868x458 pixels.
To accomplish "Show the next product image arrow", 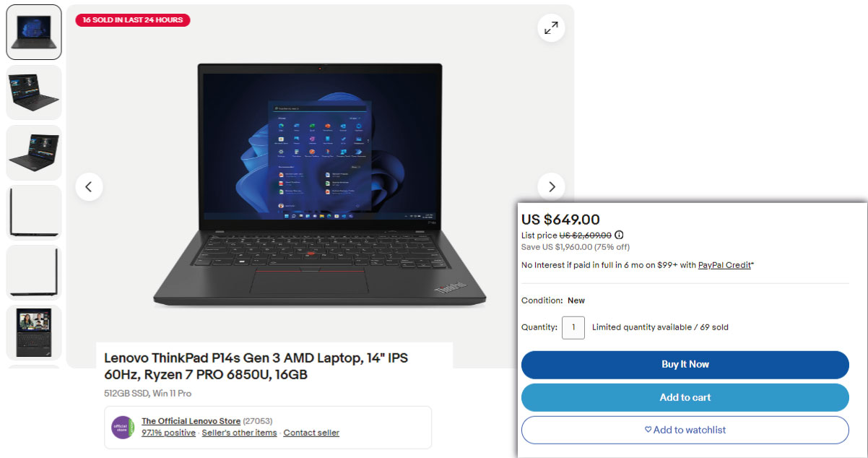I will click(551, 187).
